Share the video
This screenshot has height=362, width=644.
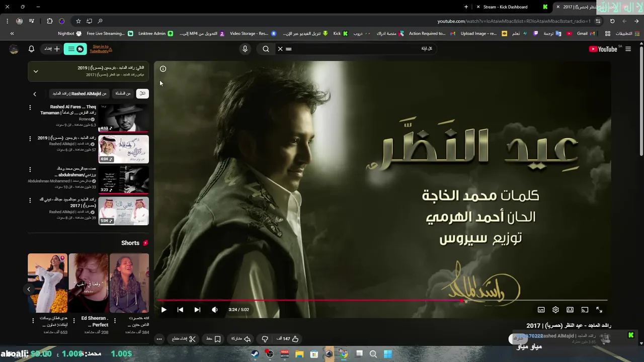(x=241, y=339)
